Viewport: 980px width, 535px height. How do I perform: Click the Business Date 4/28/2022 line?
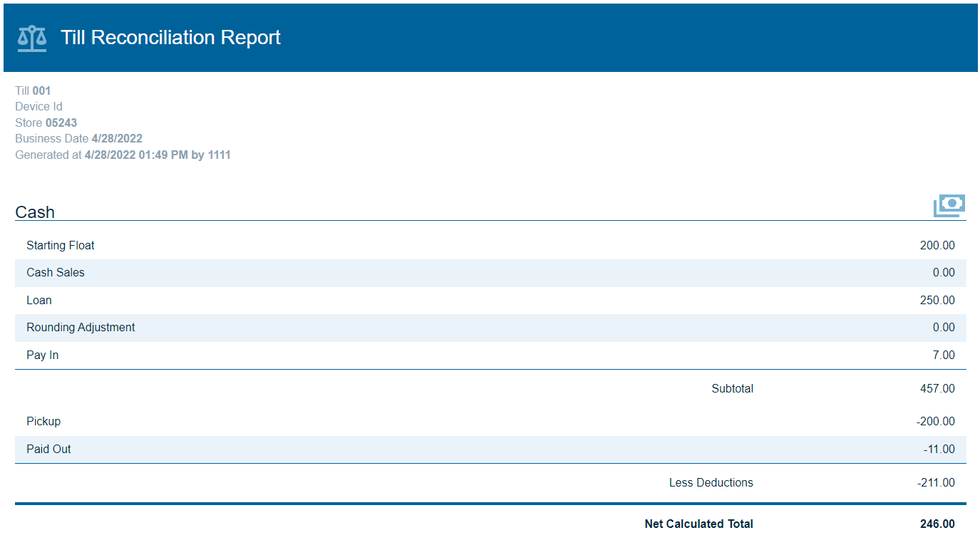(78, 139)
